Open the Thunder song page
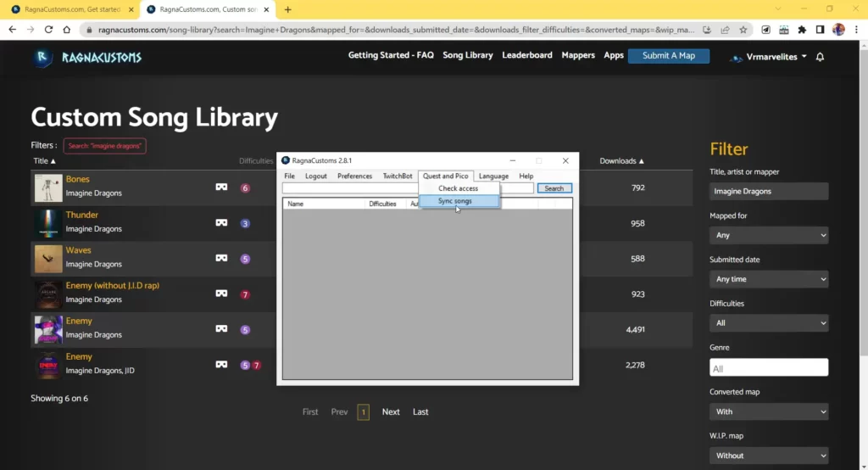 coord(82,215)
